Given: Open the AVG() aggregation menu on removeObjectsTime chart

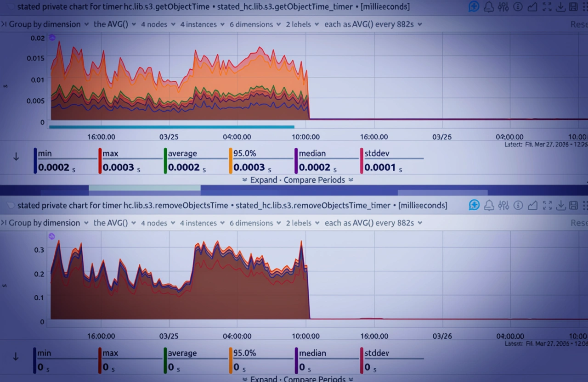Looking at the screenshot, I should coord(114,223).
